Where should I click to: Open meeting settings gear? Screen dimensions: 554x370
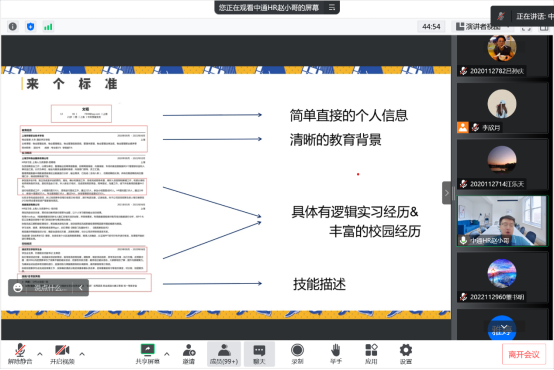click(x=406, y=354)
